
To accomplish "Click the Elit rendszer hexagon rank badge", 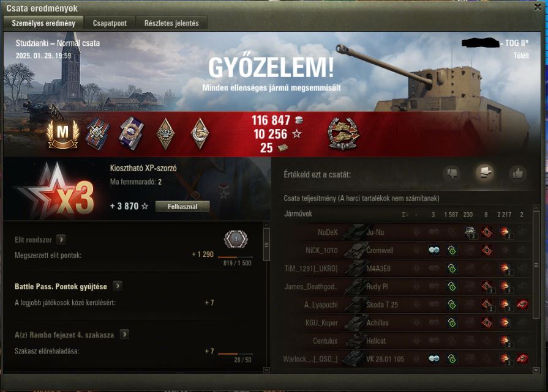I will (x=236, y=240).
